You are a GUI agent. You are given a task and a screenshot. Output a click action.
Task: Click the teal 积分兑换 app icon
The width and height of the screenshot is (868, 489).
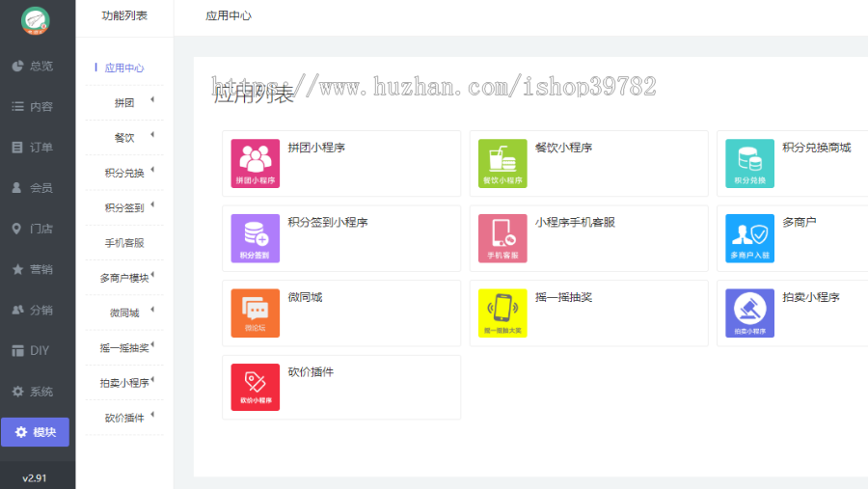point(749,163)
